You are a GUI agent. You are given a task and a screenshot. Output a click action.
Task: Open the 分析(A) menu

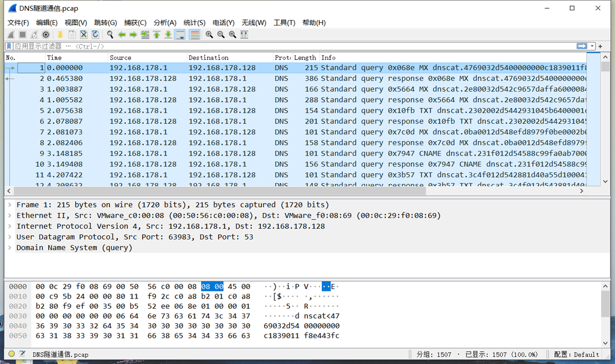(165, 22)
